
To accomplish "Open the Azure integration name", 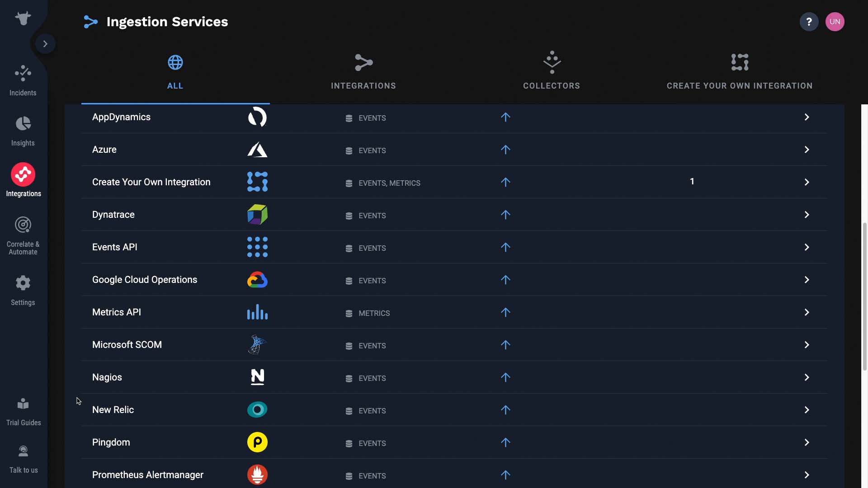I will (x=104, y=150).
